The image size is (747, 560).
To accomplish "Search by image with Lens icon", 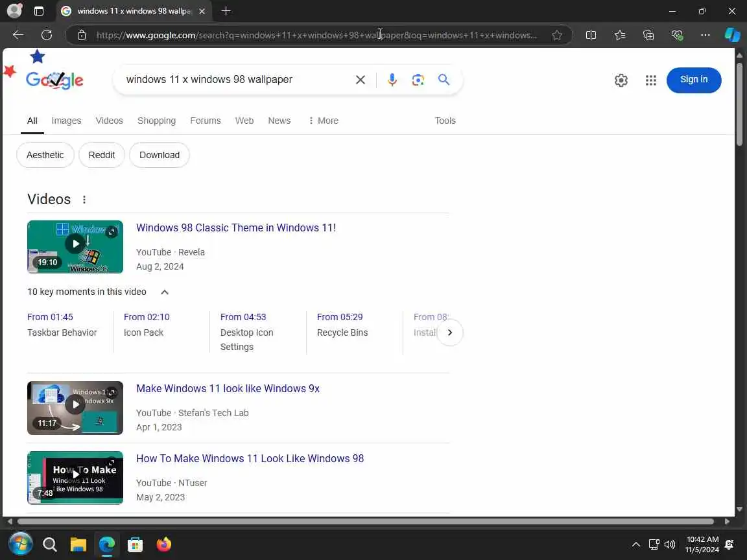I will pyautogui.click(x=418, y=80).
